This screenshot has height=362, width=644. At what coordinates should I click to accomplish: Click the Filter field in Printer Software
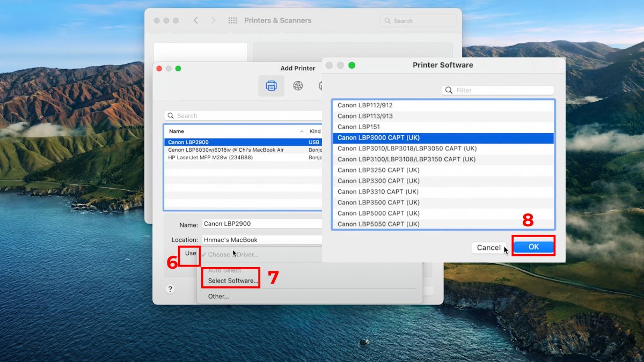click(x=497, y=91)
